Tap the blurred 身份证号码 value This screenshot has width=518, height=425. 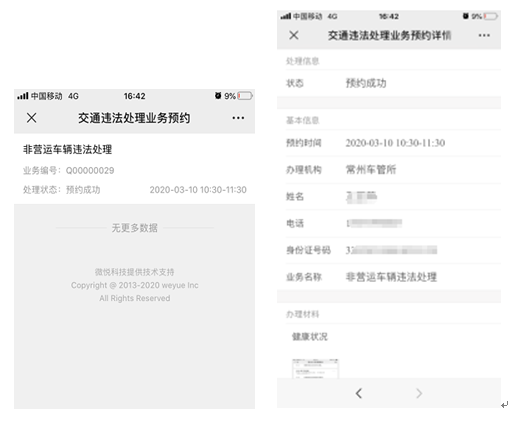(391, 250)
